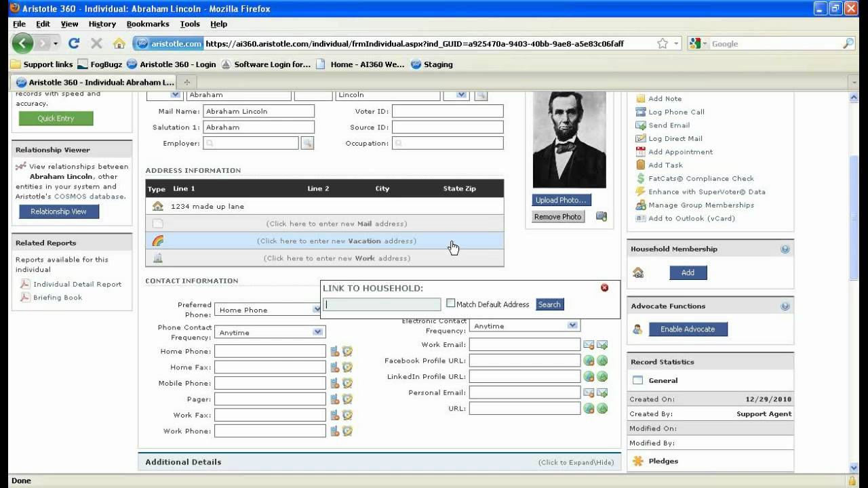868x488 pixels.
Task: Click the Link to Household search field
Action: [382, 304]
